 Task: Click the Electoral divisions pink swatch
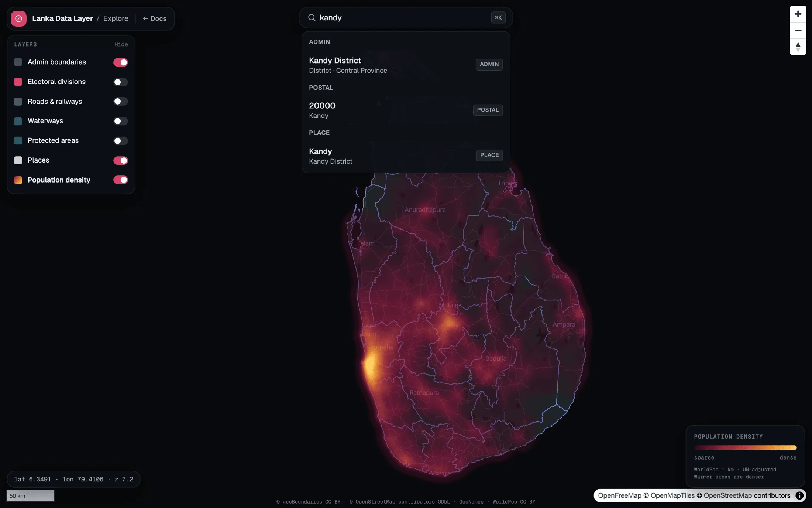click(18, 82)
